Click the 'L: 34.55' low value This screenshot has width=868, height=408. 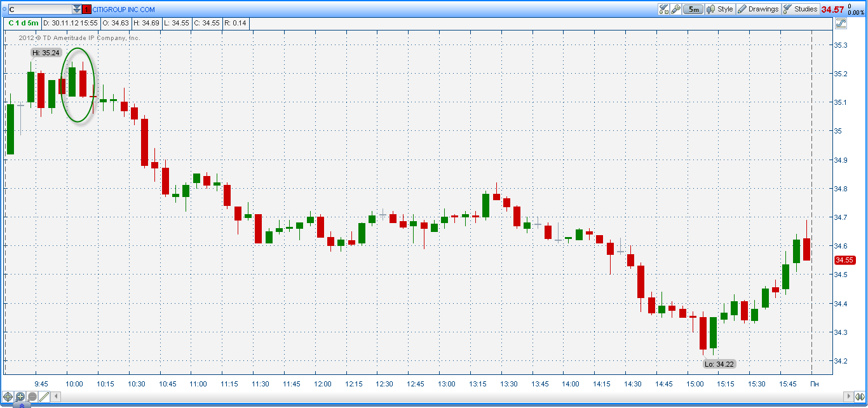(176, 23)
